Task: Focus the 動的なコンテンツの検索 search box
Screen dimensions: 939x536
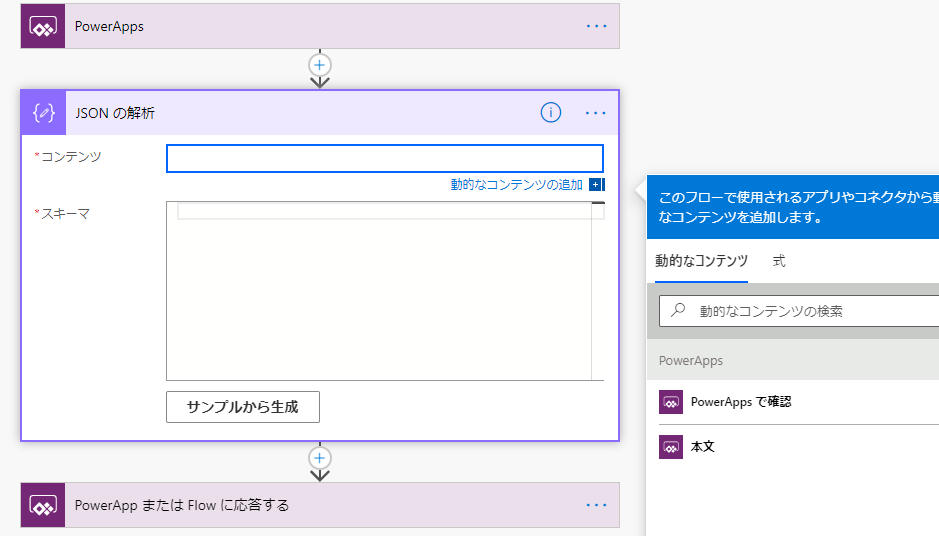Action: (x=799, y=311)
